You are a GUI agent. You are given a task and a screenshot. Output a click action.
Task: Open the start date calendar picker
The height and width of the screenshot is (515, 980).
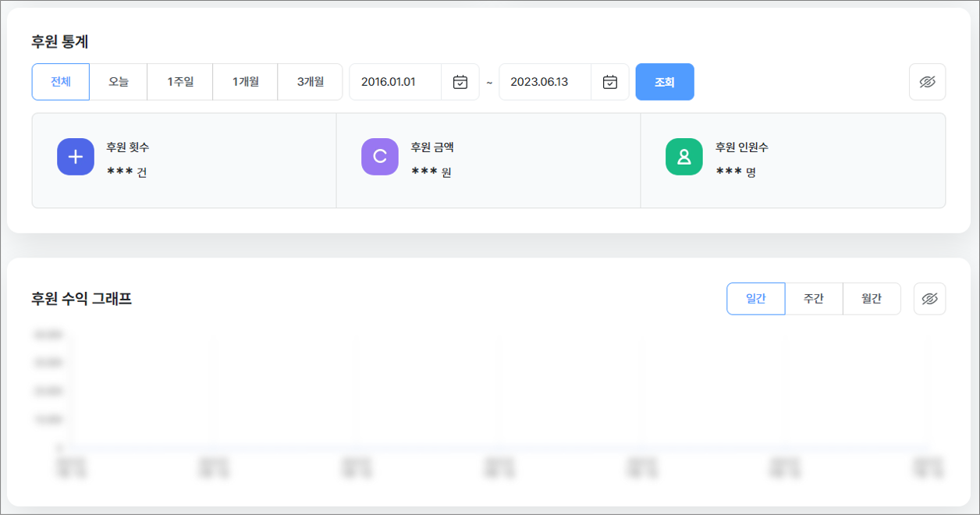coord(460,82)
